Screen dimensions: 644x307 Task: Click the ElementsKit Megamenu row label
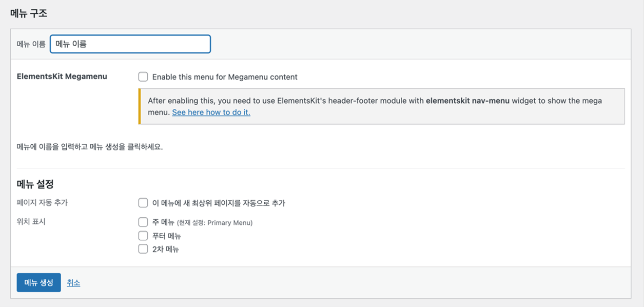62,76
